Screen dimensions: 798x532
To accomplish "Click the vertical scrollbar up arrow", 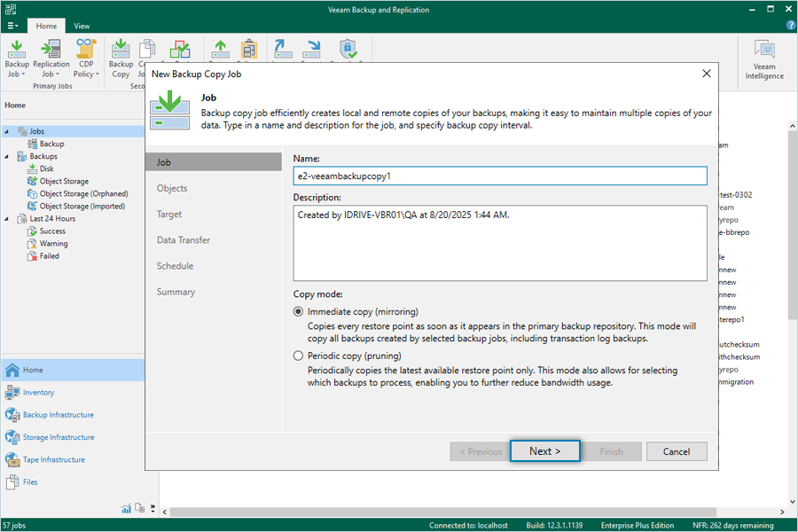I will click(793, 125).
